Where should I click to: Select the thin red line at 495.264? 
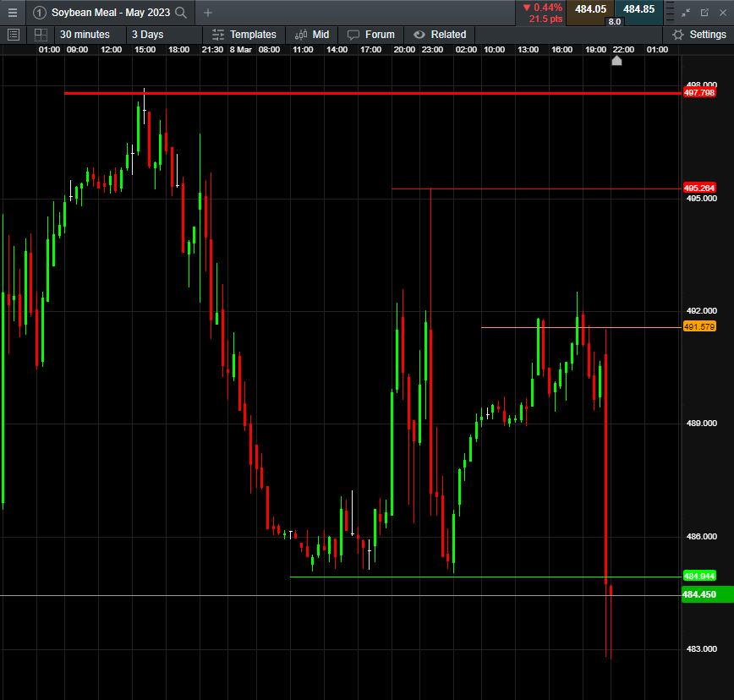coord(536,189)
